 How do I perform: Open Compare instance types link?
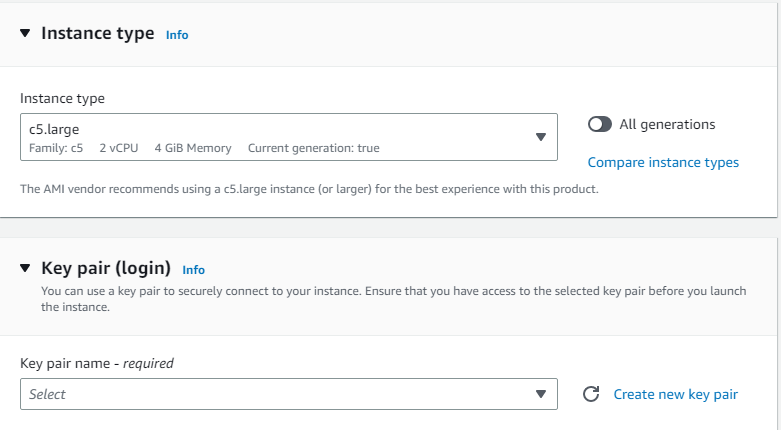pyautogui.click(x=663, y=162)
